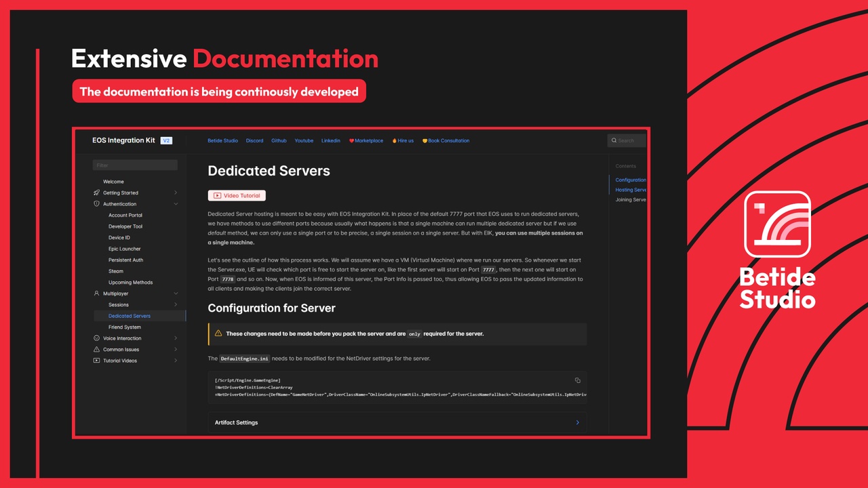Go to the Marketplace menu item
The width and height of the screenshot is (868, 488).
pyautogui.click(x=368, y=140)
